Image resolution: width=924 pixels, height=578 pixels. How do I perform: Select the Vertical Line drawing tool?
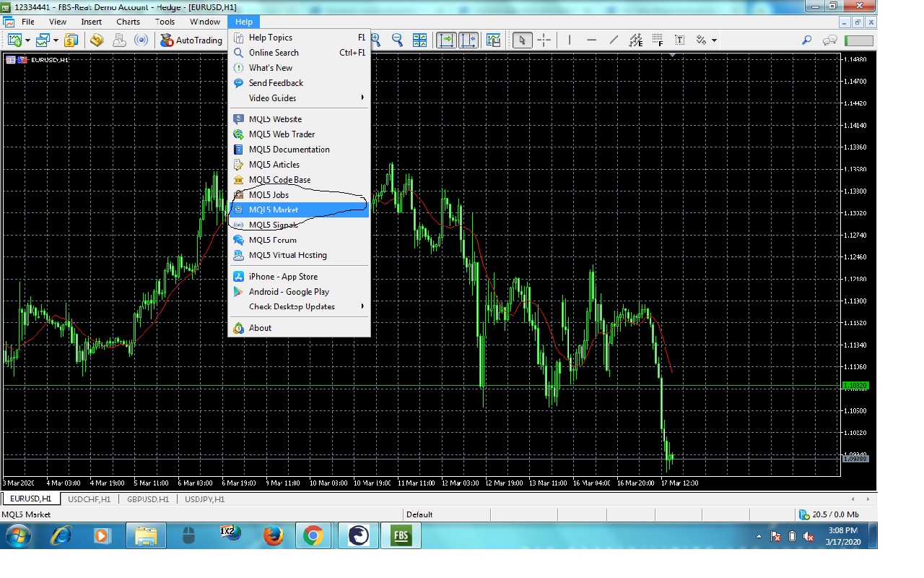570,40
